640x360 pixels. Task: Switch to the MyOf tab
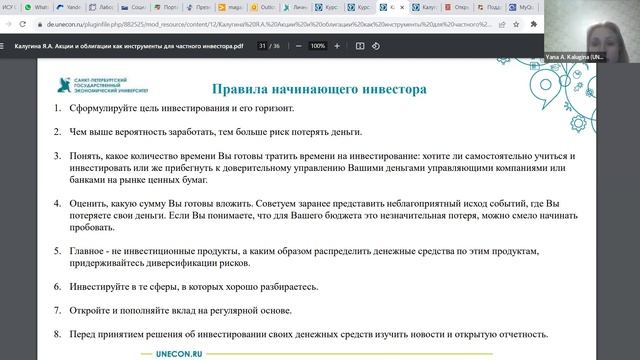click(x=521, y=7)
